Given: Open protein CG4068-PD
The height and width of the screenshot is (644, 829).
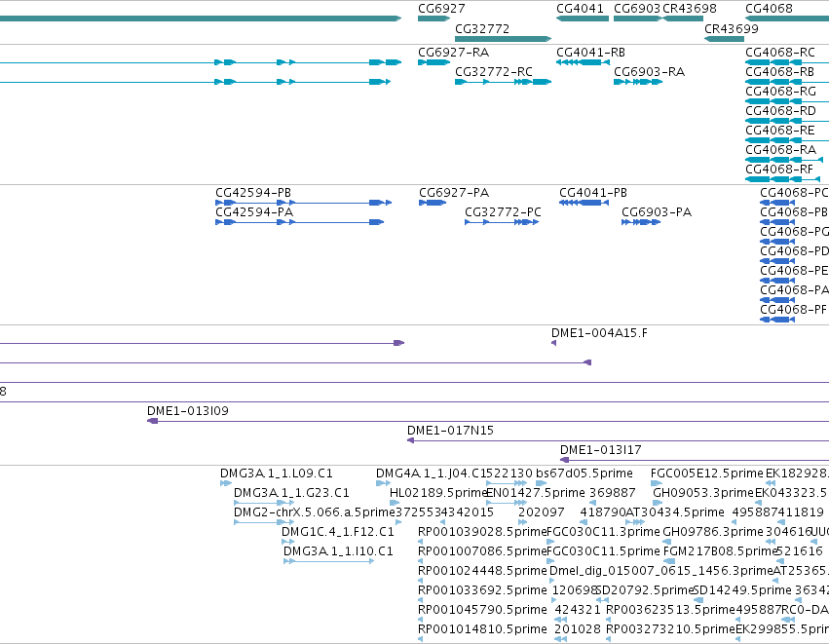Looking at the screenshot, I should (794, 251).
